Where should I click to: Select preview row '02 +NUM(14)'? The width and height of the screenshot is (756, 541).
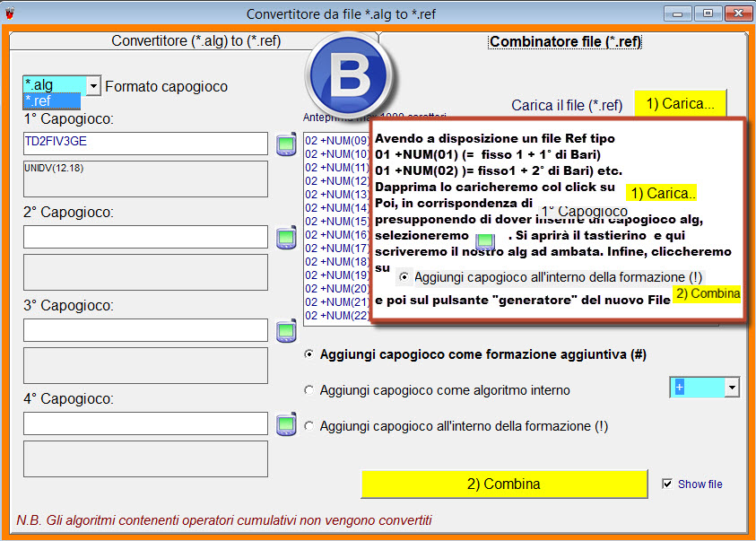[337, 208]
